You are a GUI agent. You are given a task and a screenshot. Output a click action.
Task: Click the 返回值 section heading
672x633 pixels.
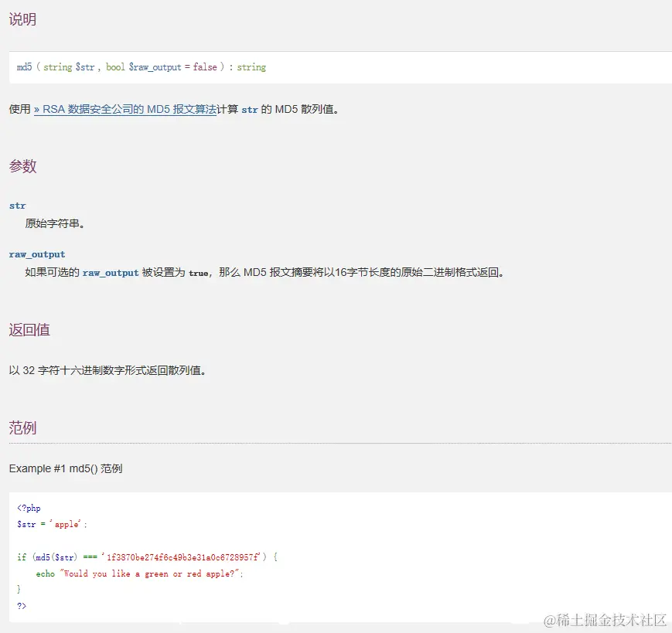29,330
